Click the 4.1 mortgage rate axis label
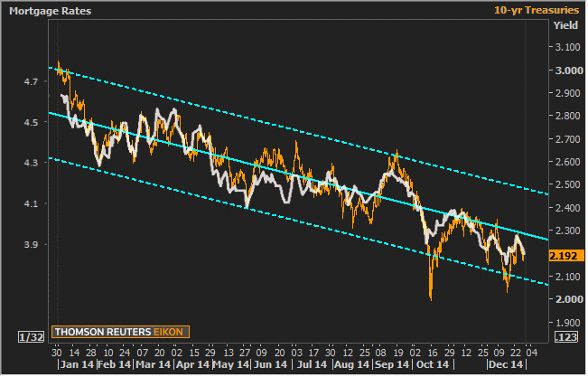 (31, 204)
